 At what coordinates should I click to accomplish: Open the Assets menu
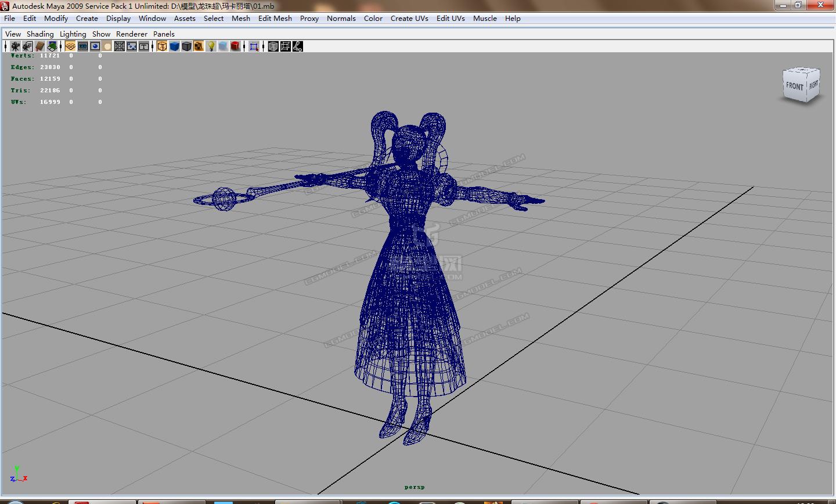pyautogui.click(x=185, y=19)
